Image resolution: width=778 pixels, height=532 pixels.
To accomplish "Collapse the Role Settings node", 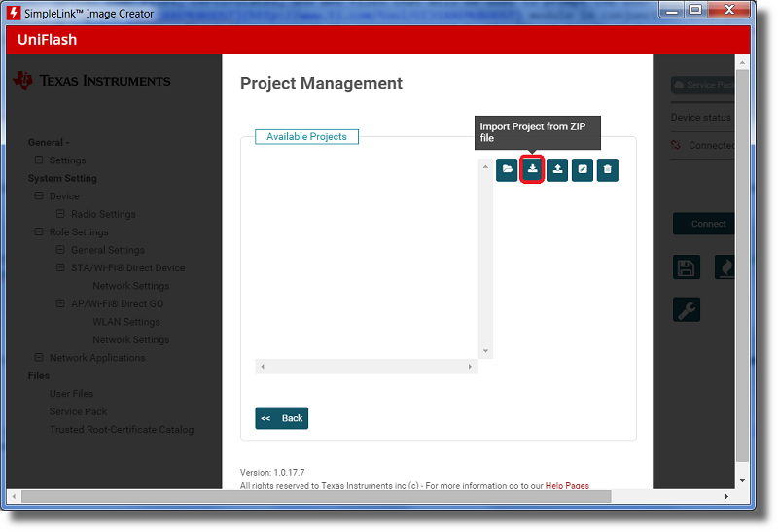I will pyautogui.click(x=39, y=232).
